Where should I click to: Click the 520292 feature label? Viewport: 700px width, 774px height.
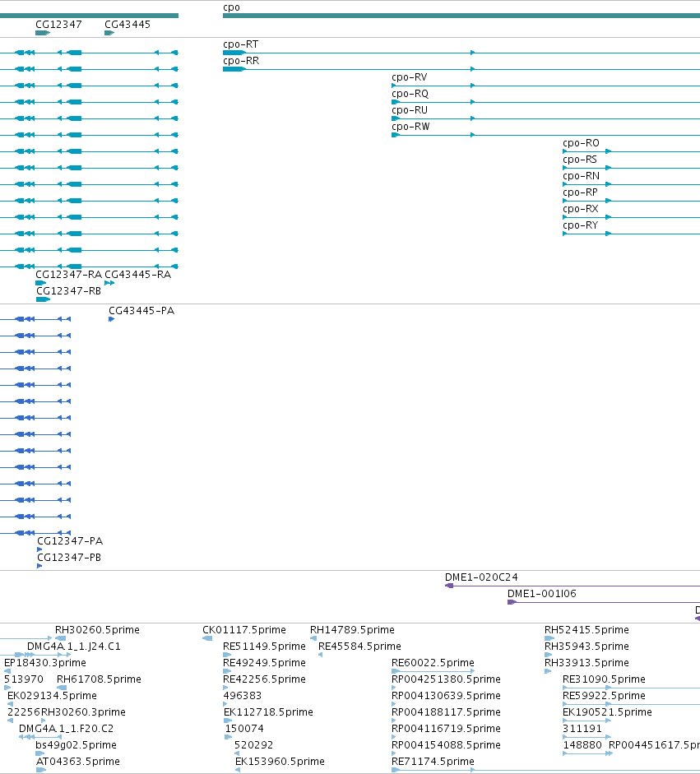pyautogui.click(x=253, y=745)
